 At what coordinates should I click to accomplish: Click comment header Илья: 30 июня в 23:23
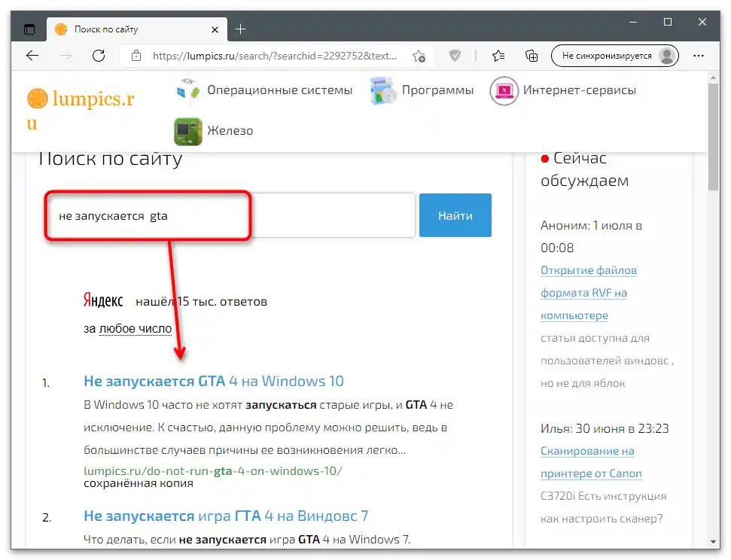[605, 428]
